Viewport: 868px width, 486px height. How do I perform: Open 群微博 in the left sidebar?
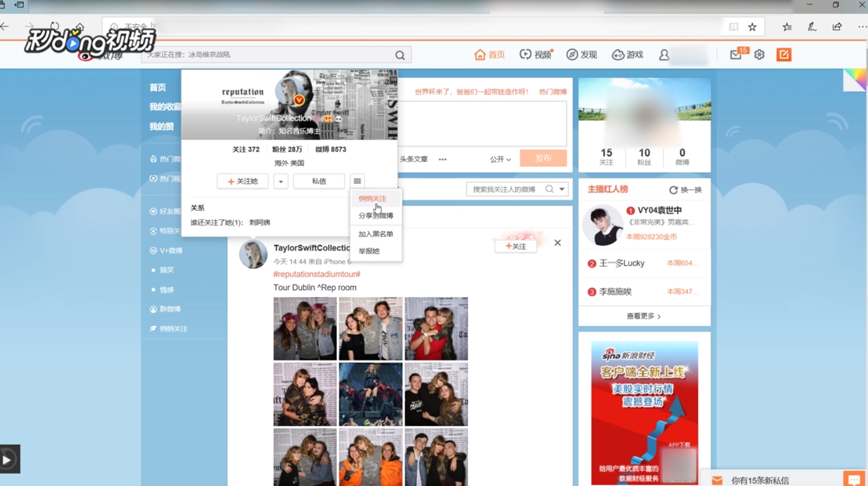(x=165, y=309)
